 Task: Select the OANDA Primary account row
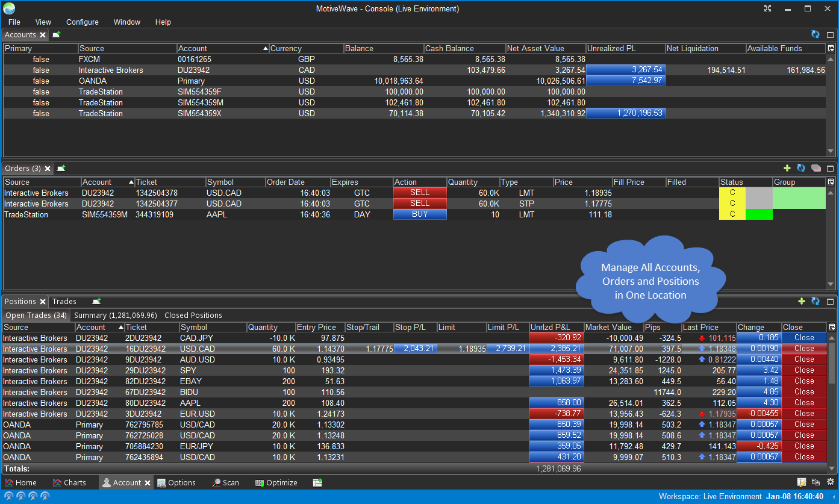(414, 81)
